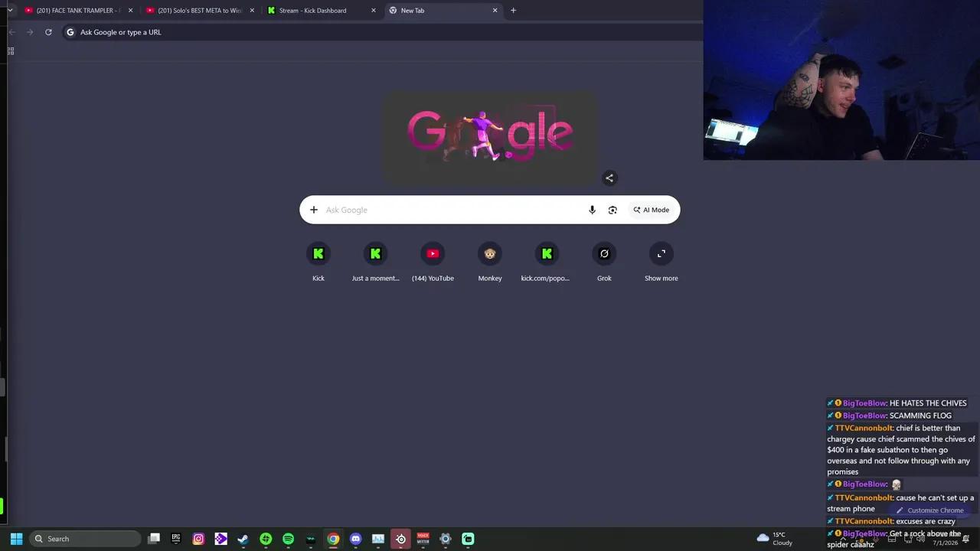Open the bookmarks bar apps grid icon
Screen dimensions: 980x551
[11, 51]
